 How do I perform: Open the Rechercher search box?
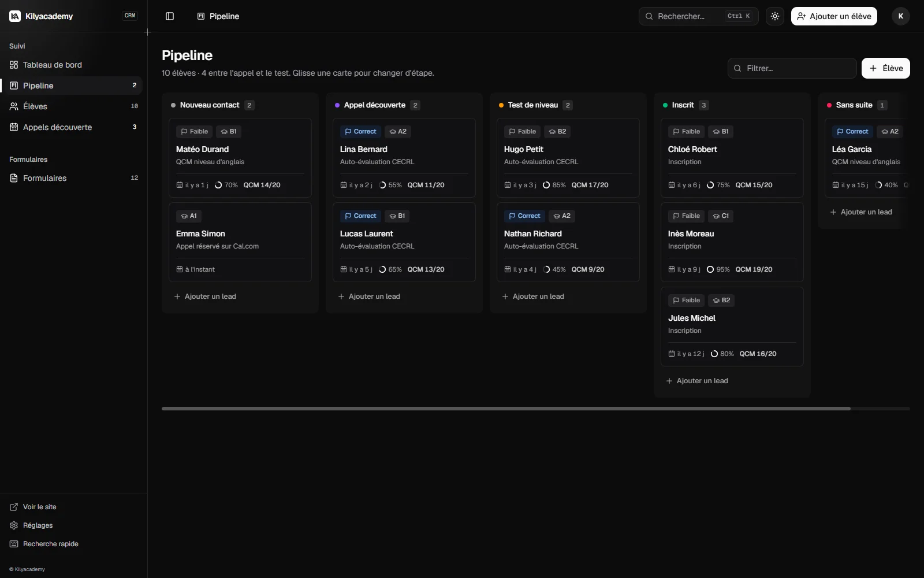[x=699, y=16]
